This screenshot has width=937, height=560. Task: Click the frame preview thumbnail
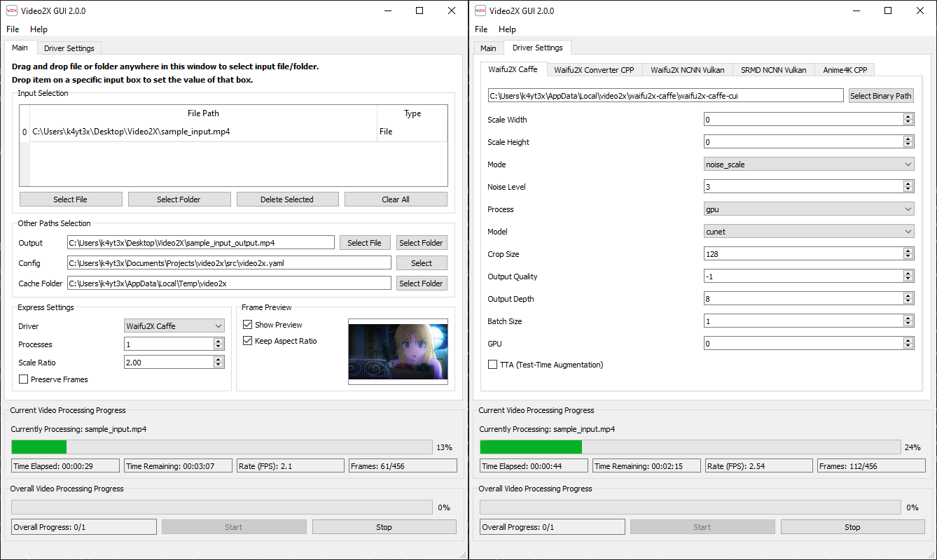pos(398,351)
